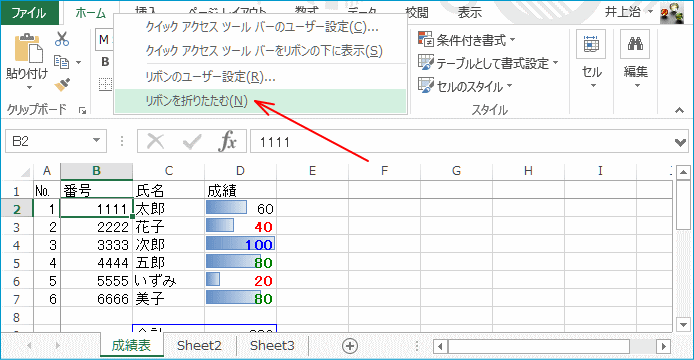Viewport: 694px width, 360px height.
Task: Choose クイック アクセス ツール バーのユーザー設定(C)
Action: [x=260, y=27]
